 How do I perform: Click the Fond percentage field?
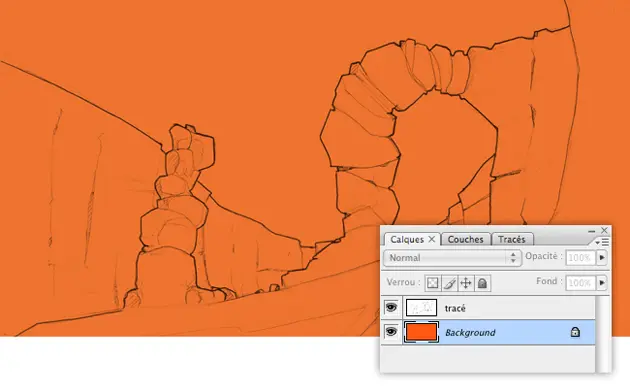580,283
